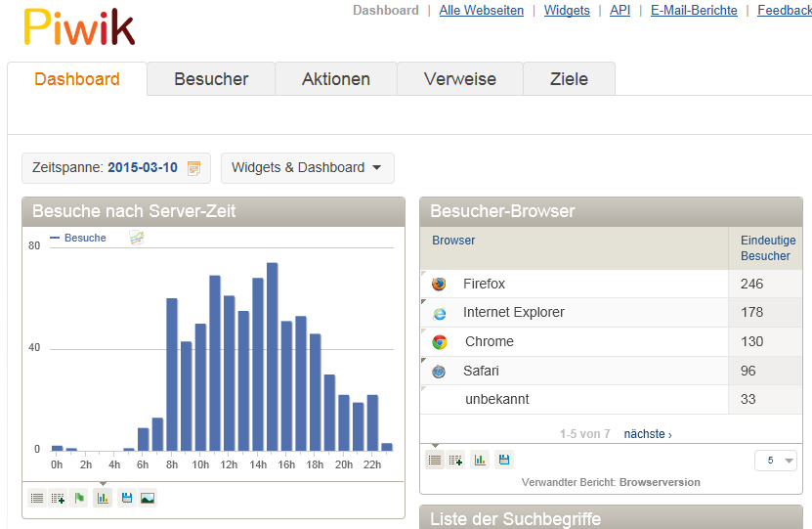
Task: Click the Piwik logo
Action: point(79,27)
